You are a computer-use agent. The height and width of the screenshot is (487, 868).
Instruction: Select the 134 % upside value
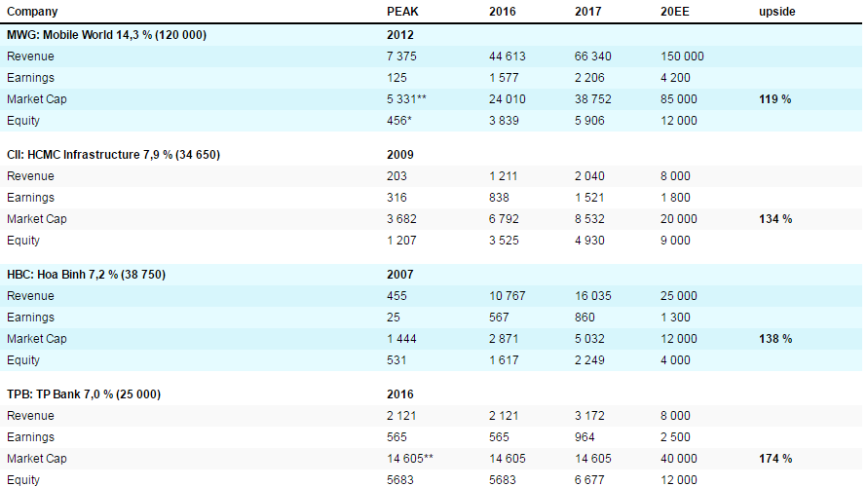pos(774,219)
